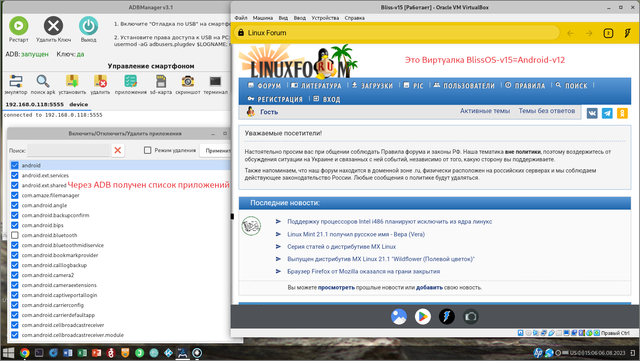Viewport: 640px width, 361px height.
Task: Open Chrome from the taskbar
Action: 24,353
